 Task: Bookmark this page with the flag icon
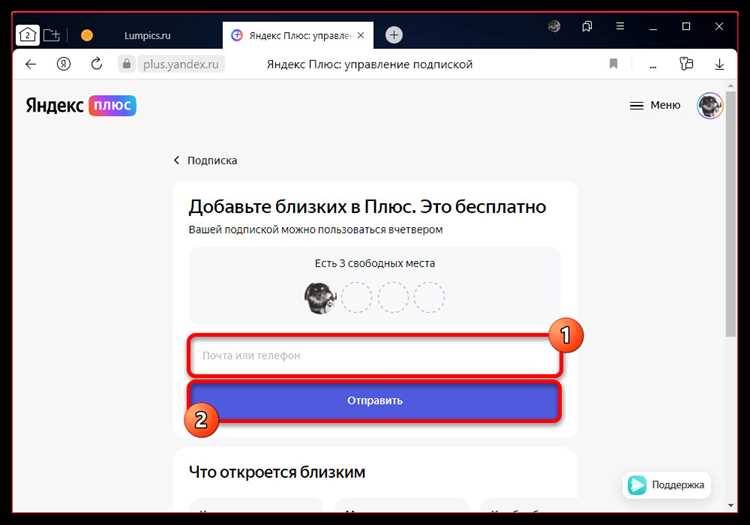click(613, 64)
